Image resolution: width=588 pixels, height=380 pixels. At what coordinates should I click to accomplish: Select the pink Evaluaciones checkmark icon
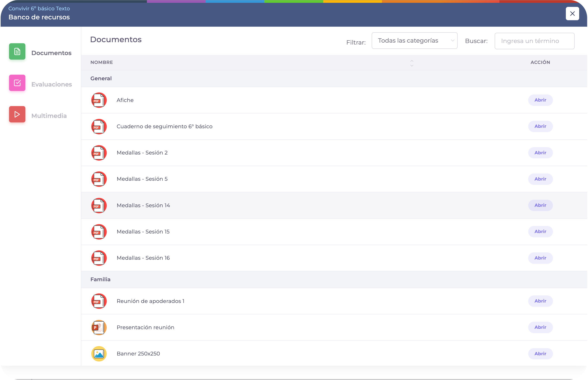[17, 83]
